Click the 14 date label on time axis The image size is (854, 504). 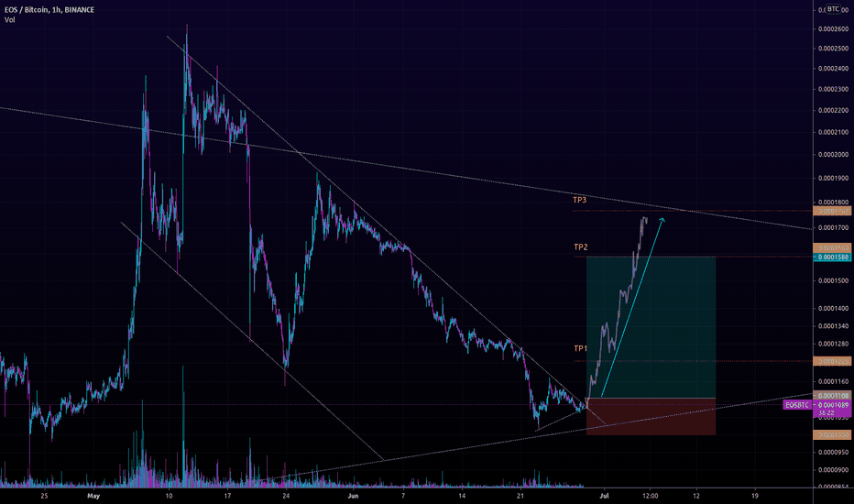click(462, 496)
